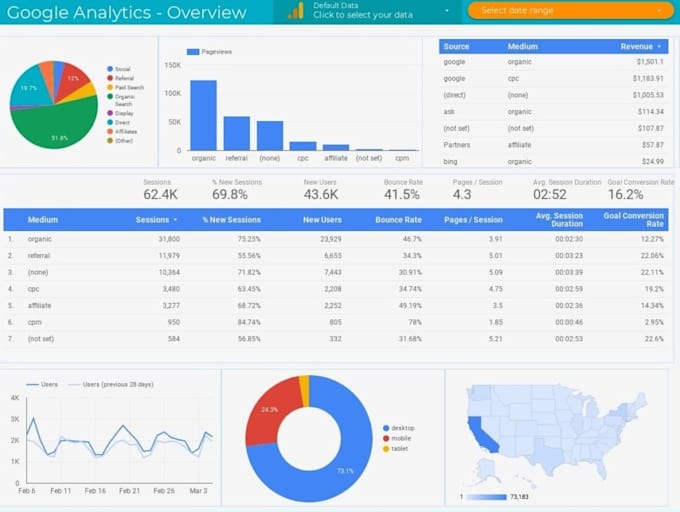Click the Pages / Session column header
The width and height of the screenshot is (680, 512).
[x=473, y=220]
